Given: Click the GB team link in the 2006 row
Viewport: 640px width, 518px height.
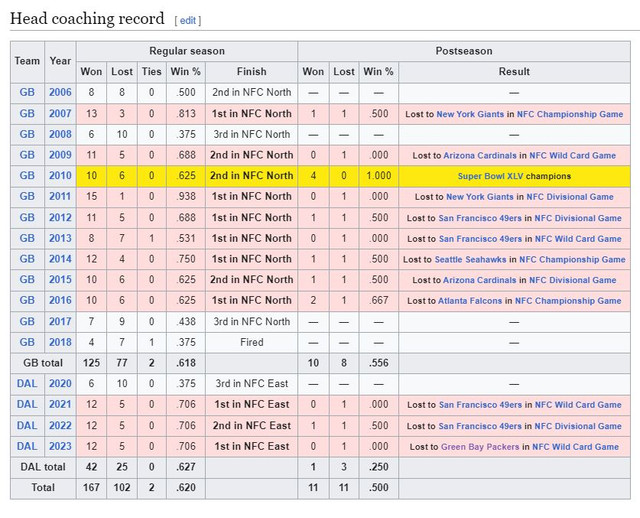Looking at the screenshot, I should coord(27,93).
